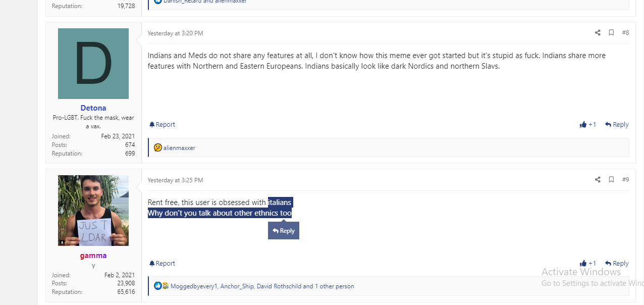Like gamma's post with the thumbs-up +1
The width and height of the screenshot is (644, 305).
click(x=588, y=264)
